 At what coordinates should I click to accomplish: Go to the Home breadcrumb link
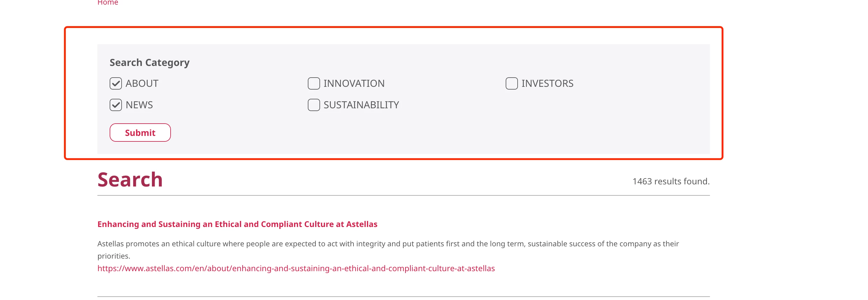[x=108, y=3]
